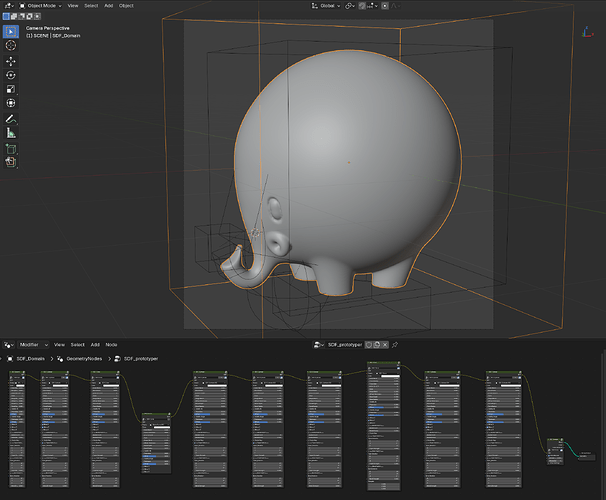The image size is (606, 500).
Task: Choose the Intersect Selection mode icon
Action: tap(37, 16)
